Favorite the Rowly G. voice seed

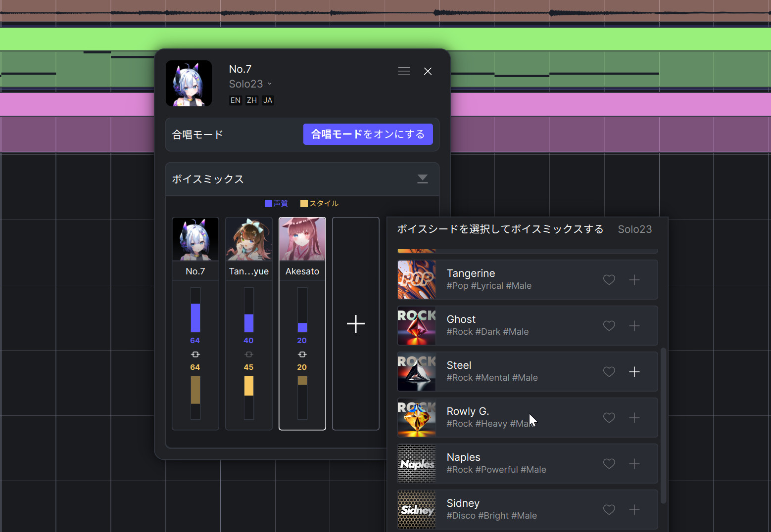tap(609, 418)
